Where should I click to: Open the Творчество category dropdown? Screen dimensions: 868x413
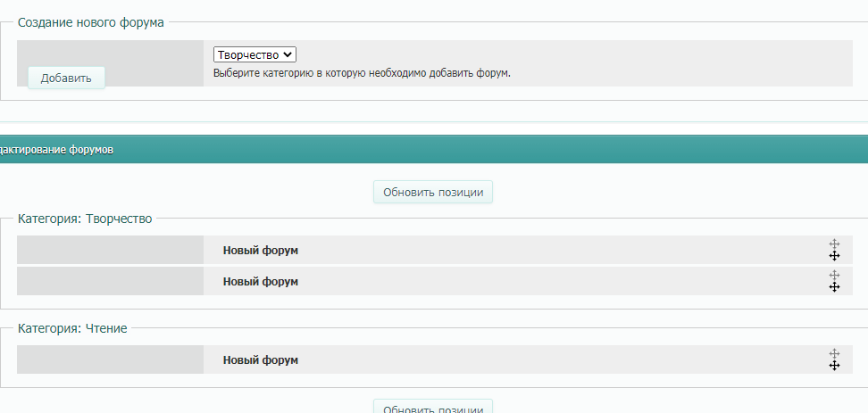point(255,55)
